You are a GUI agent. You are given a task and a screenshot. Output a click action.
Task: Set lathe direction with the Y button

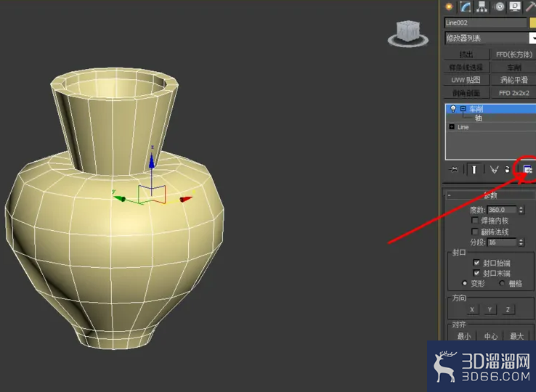[x=490, y=310]
